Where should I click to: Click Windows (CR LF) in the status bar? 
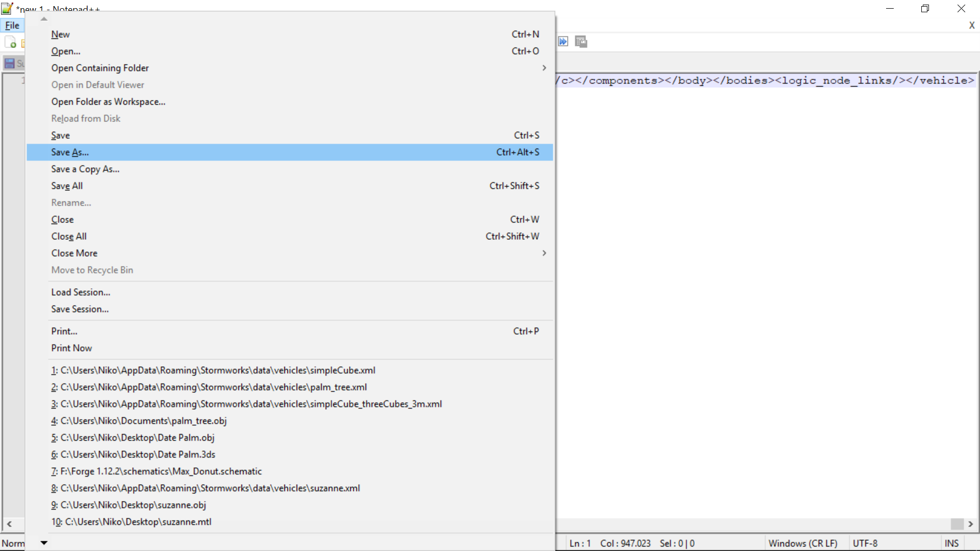pyautogui.click(x=802, y=543)
